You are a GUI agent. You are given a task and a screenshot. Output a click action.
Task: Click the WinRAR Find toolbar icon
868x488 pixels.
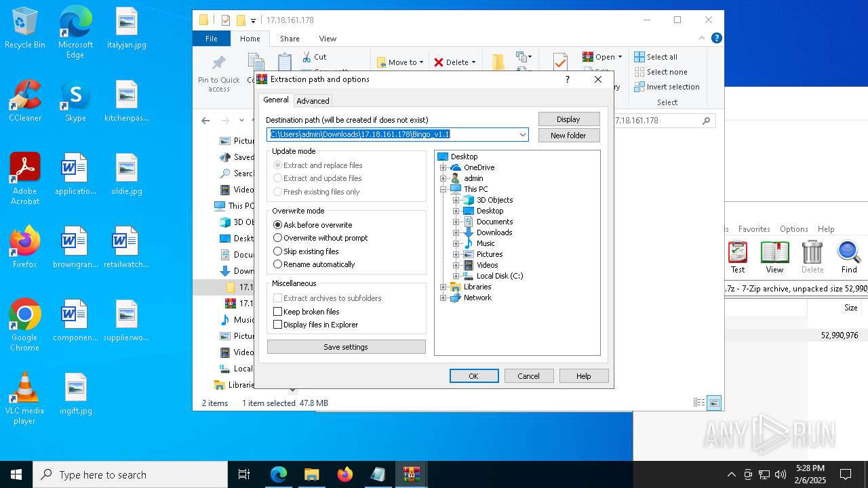pyautogui.click(x=849, y=257)
